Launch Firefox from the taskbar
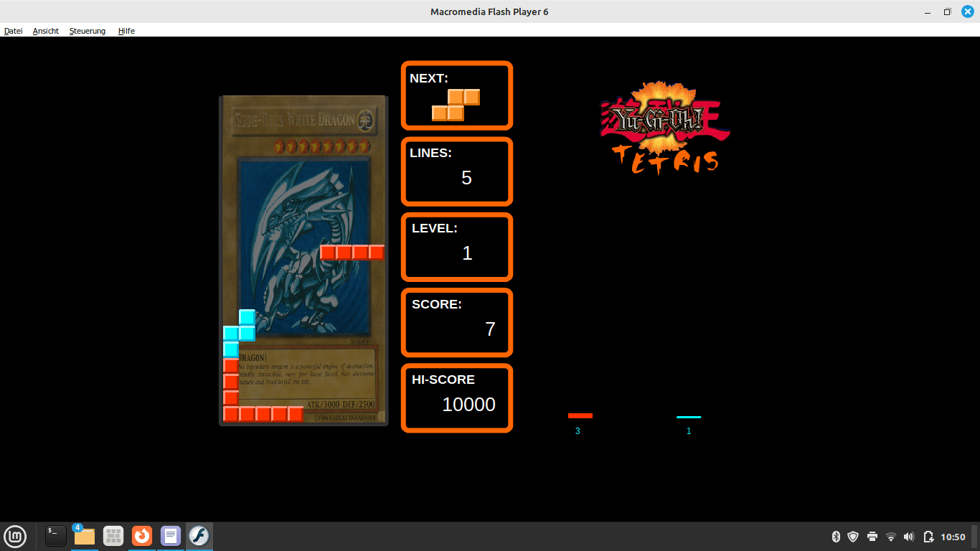Viewport: 980px width, 551px height. coord(142,536)
